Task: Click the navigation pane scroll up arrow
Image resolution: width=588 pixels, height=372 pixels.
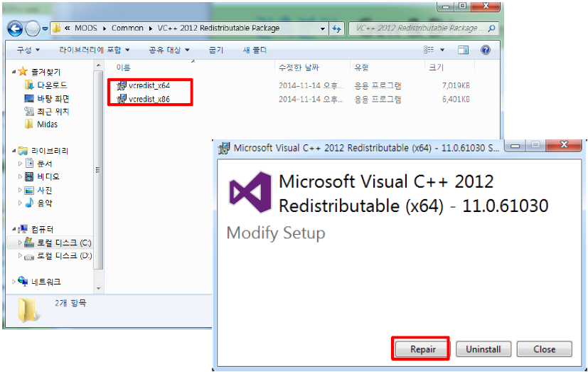Action: click(x=98, y=65)
